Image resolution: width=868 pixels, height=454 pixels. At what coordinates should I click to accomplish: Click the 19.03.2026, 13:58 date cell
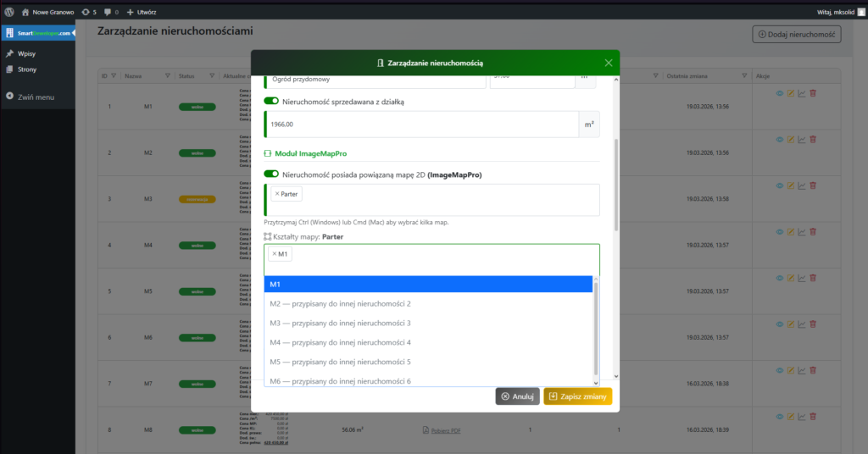pos(707,198)
